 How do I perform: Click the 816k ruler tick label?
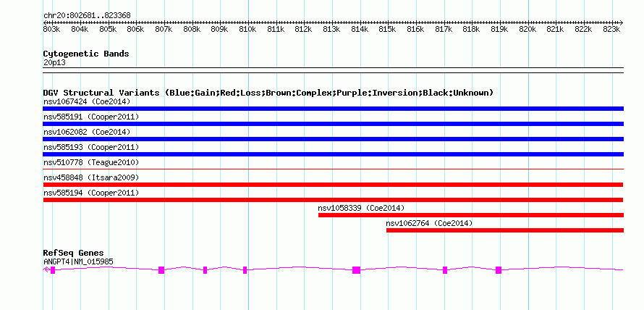(415, 29)
